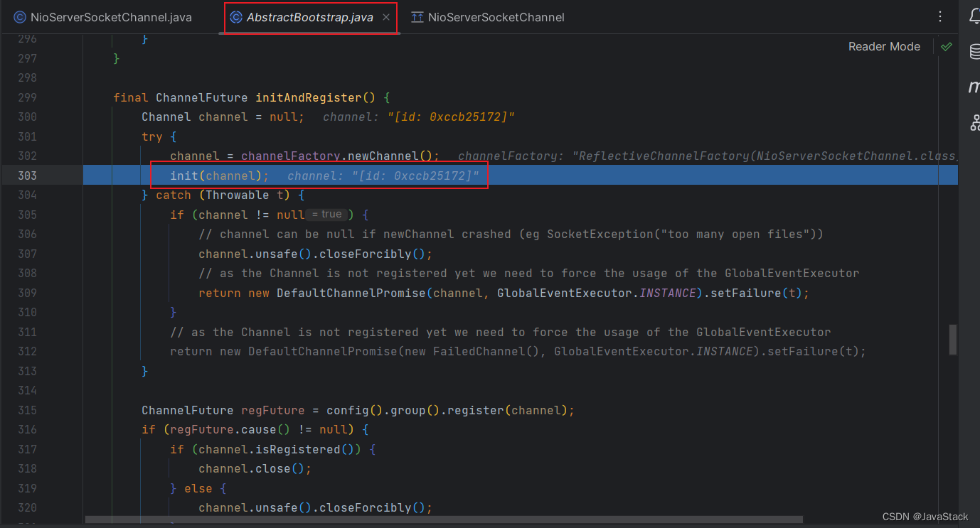Viewport: 980px width, 528px height.
Task: Open the hierarchy diagram tool window icon
Action: (975, 122)
